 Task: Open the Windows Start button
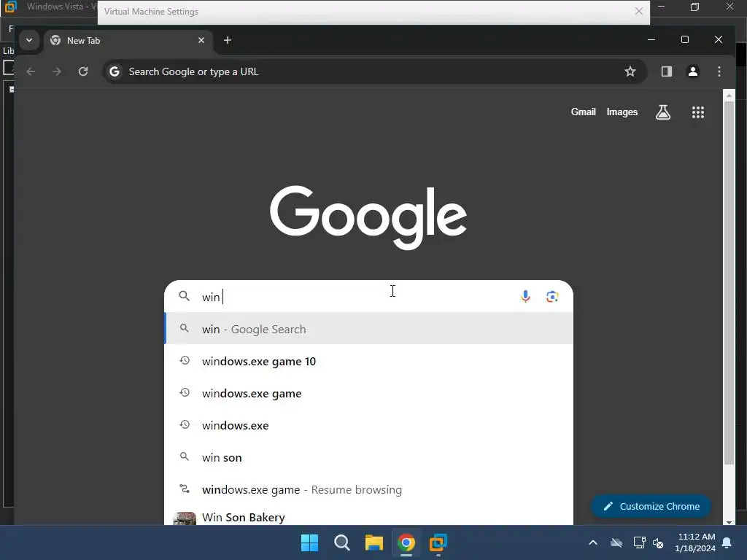[x=309, y=542]
